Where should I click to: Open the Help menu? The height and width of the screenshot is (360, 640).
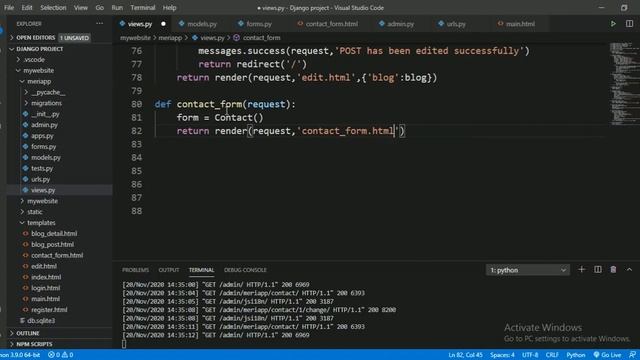[169, 8]
